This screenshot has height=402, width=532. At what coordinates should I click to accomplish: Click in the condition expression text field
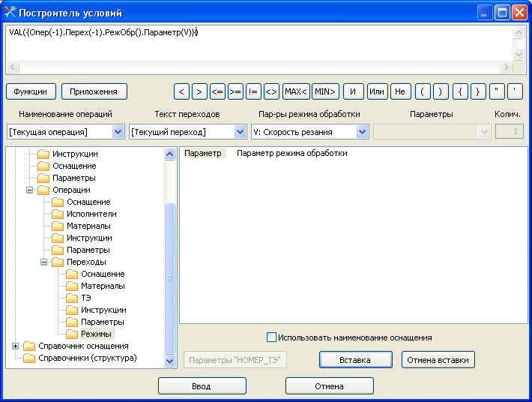[x=259, y=45]
